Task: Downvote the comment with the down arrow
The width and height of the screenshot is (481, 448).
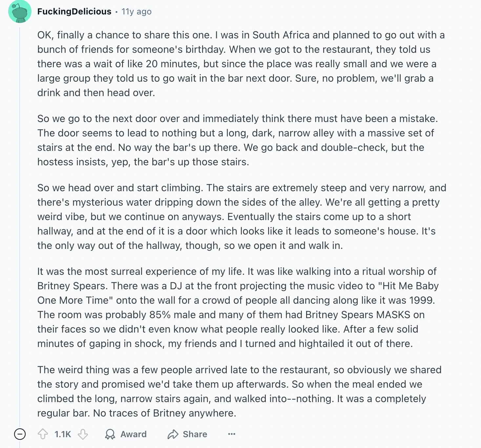Action: point(83,434)
